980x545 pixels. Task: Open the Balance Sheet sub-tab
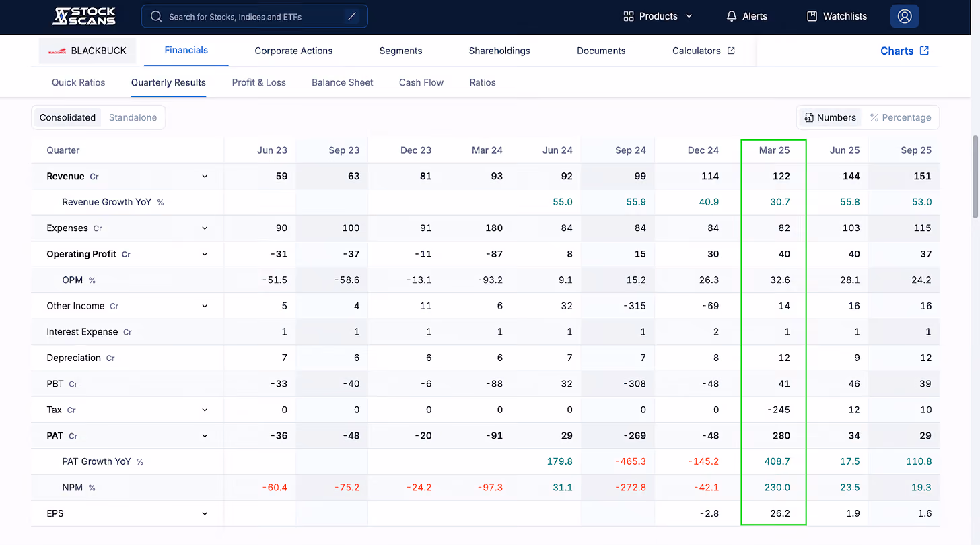tap(342, 82)
